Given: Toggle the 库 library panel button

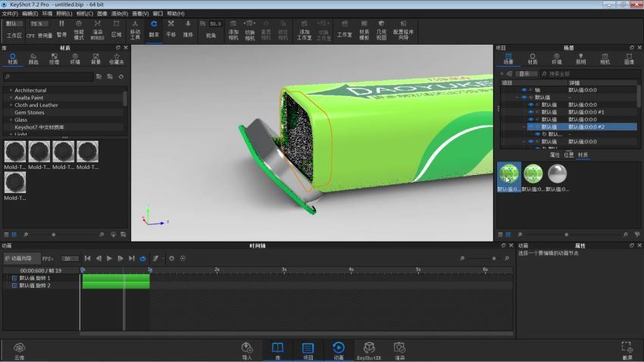Looking at the screenshot, I should point(277,351).
